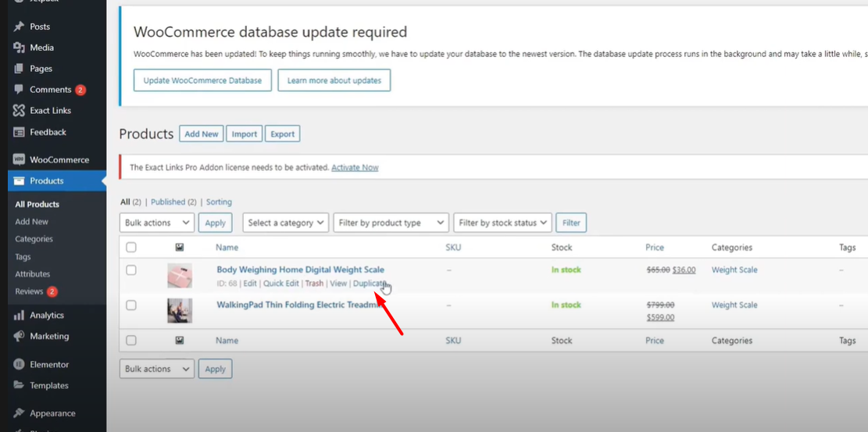Click the Appearance brush icon
Screen dimensions: 868x432
point(19,413)
